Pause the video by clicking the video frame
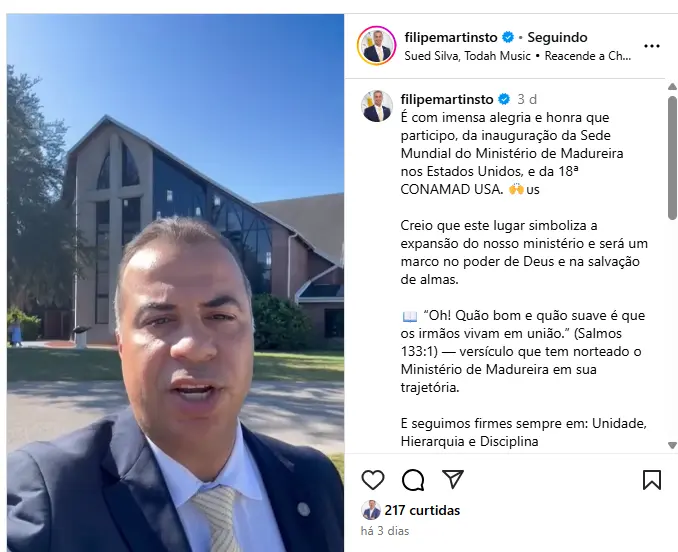This screenshot has width=678, height=552. [x=175, y=283]
